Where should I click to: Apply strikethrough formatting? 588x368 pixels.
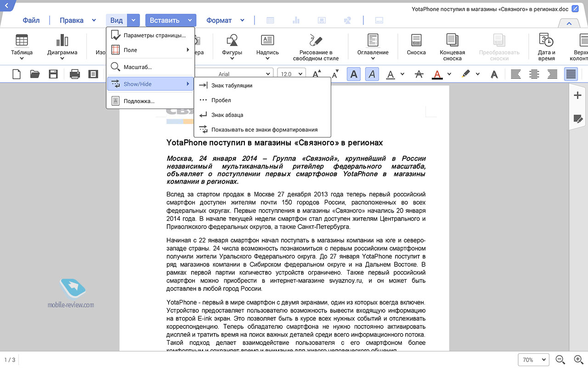418,74
